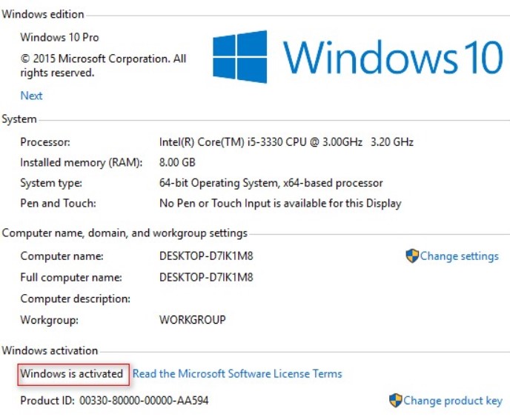Click the Installed memory (RAM) label
This screenshot has width=510, height=420.
pos(82,162)
